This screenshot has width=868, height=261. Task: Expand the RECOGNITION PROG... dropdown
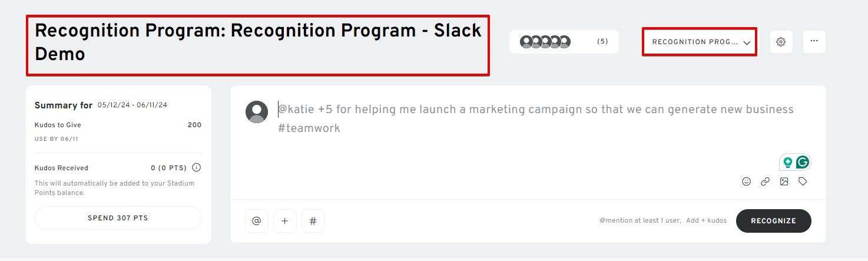pos(699,42)
